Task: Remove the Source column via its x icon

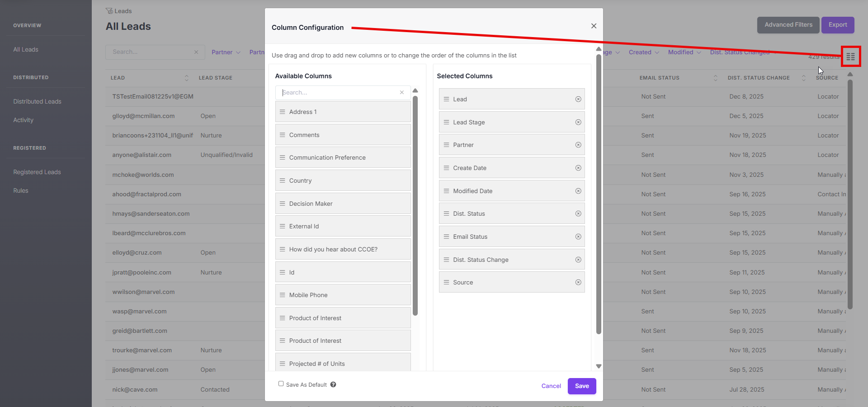Action: (x=578, y=282)
